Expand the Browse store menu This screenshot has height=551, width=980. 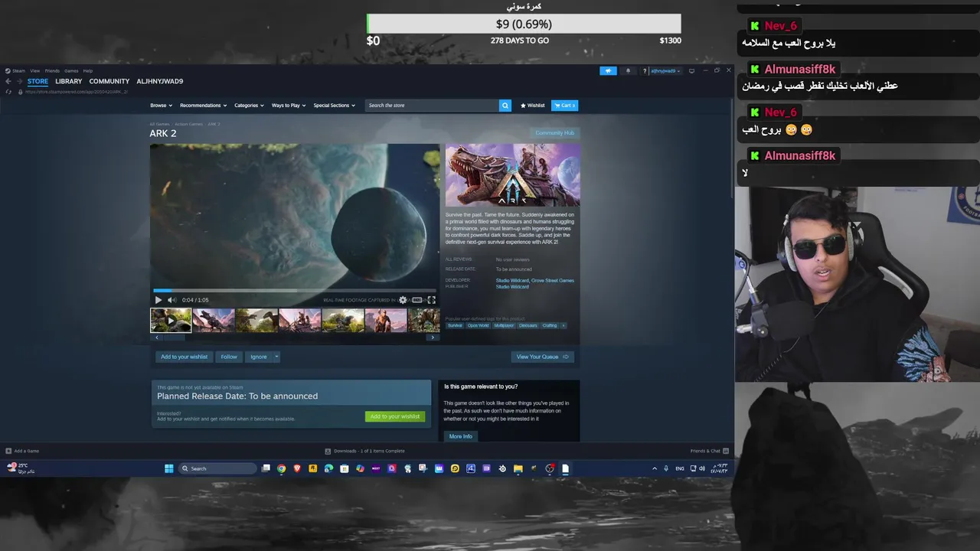pos(160,106)
